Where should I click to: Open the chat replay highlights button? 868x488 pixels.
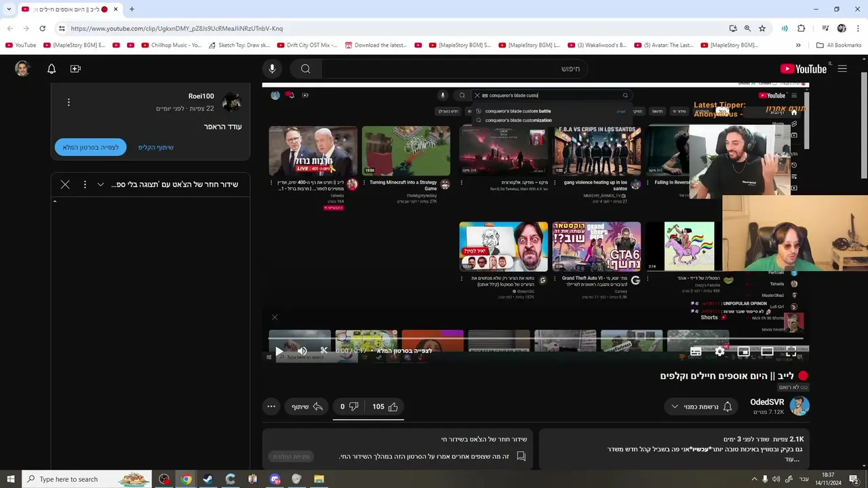coord(291,457)
